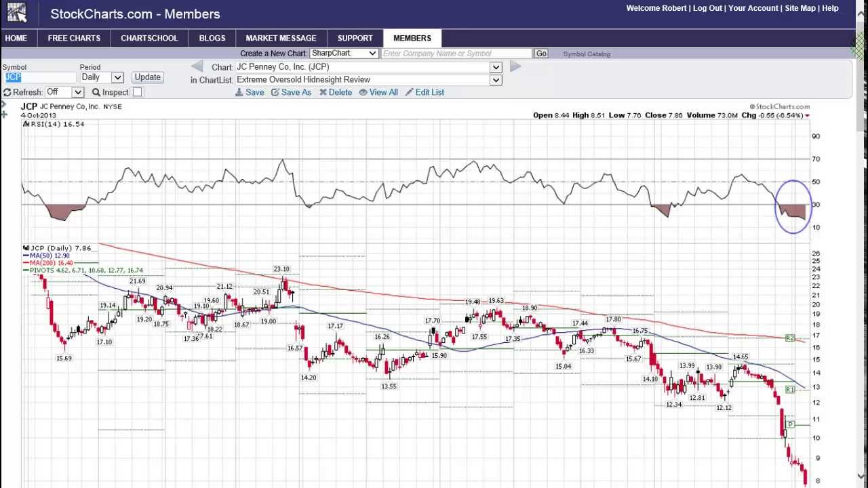Image resolution: width=868 pixels, height=488 pixels.
Task: Go to previous chart with left arrow
Action: [197, 66]
